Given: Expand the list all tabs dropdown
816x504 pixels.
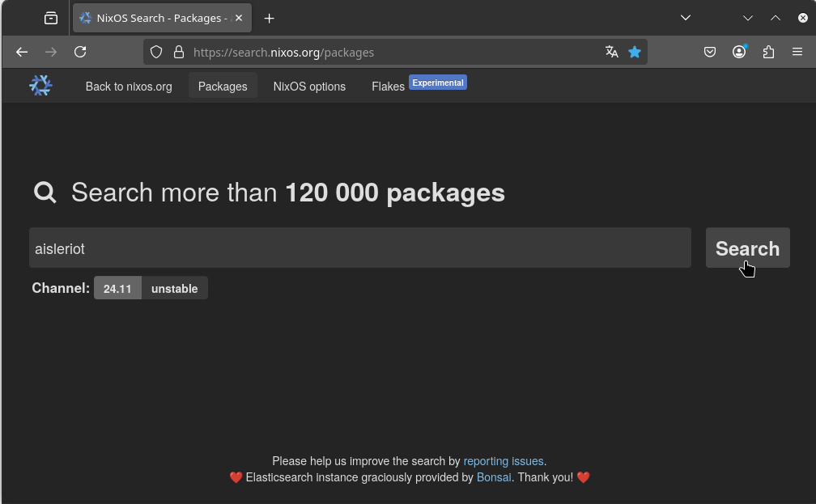Looking at the screenshot, I should tap(686, 18).
